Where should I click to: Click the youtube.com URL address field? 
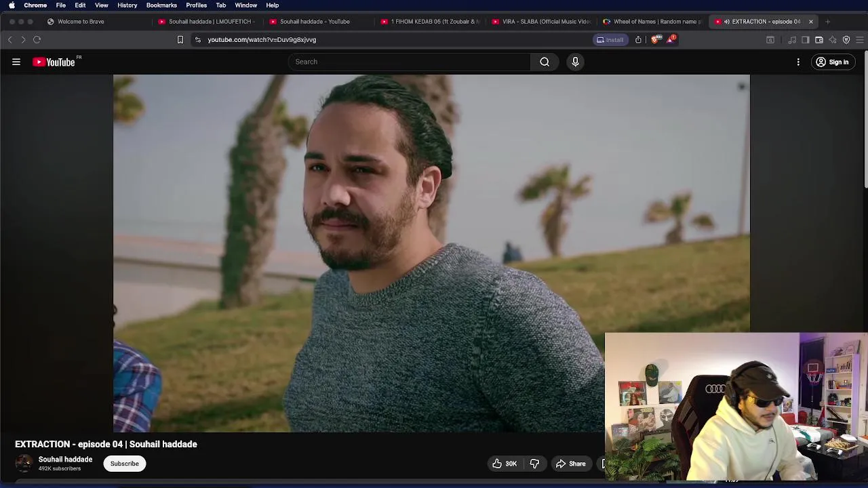tap(262, 40)
